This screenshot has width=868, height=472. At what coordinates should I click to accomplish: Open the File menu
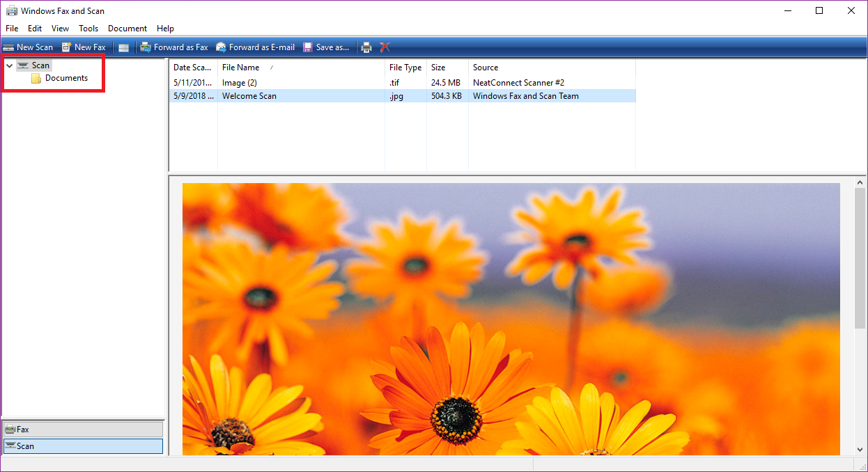click(x=12, y=29)
